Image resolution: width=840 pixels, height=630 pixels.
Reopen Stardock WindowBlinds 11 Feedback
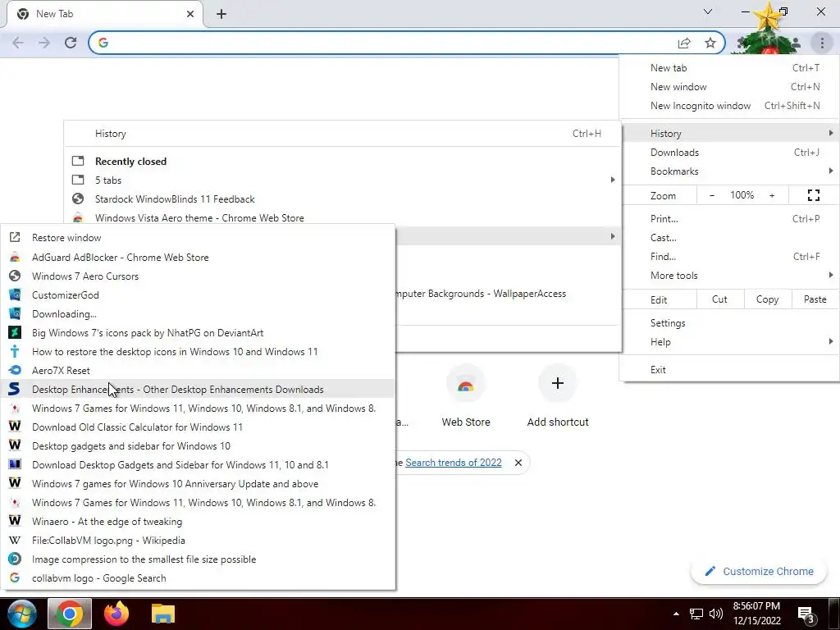point(343,199)
